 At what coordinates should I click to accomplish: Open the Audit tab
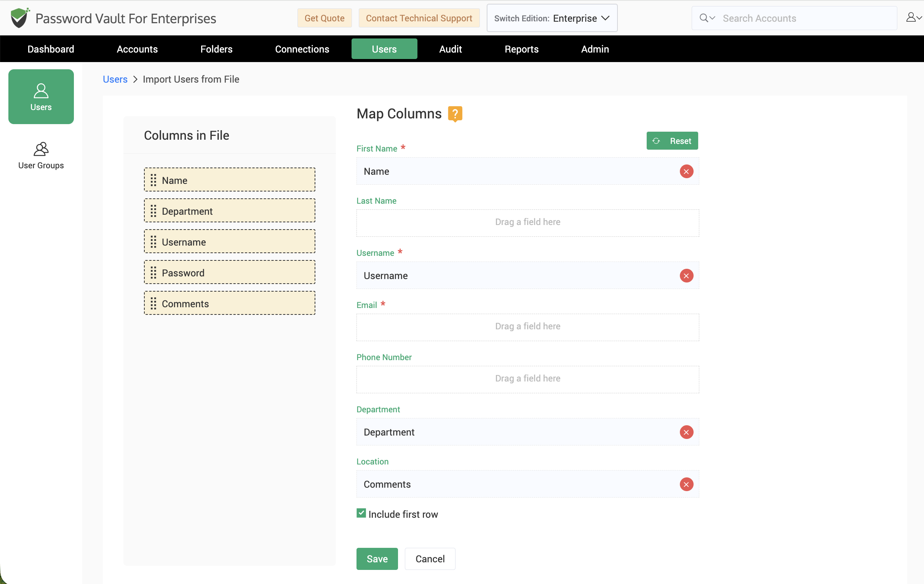tap(451, 49)
